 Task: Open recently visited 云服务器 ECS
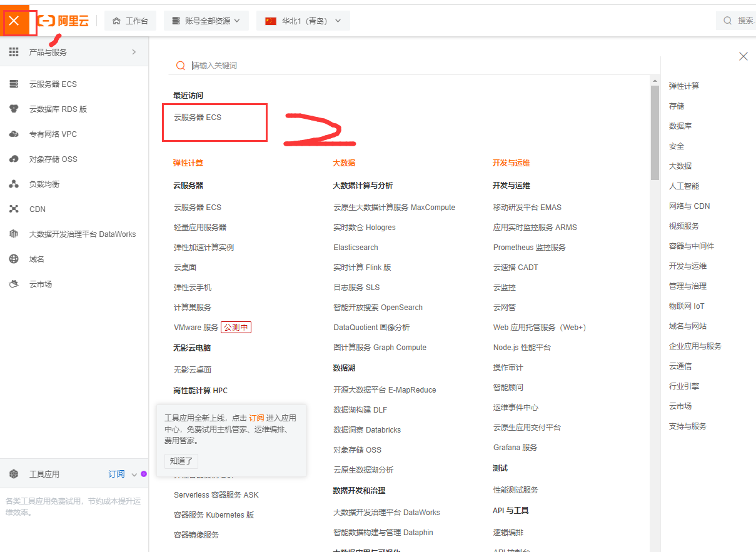point(198,117)
